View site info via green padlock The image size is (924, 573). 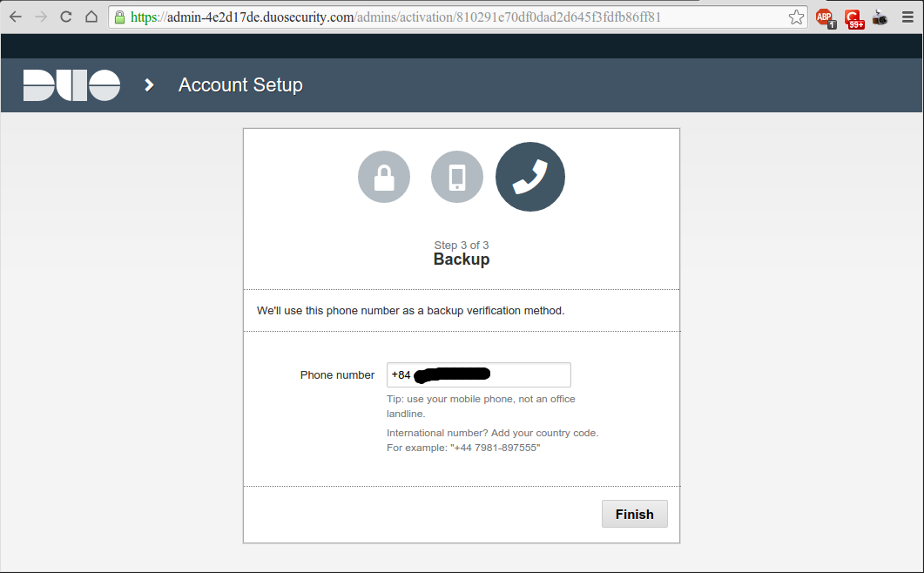coord(120,17)
